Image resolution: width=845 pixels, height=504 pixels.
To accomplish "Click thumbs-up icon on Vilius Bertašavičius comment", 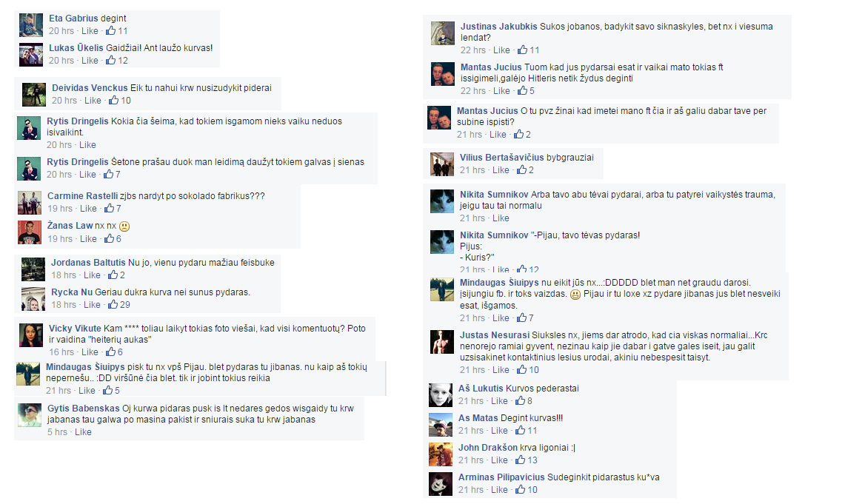I will click(521, 169).
